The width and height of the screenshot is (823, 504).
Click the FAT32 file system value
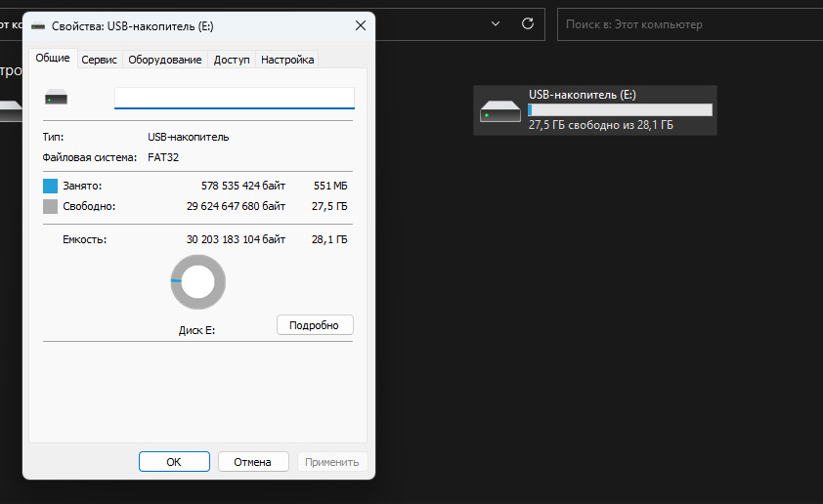tap(163, 157)
